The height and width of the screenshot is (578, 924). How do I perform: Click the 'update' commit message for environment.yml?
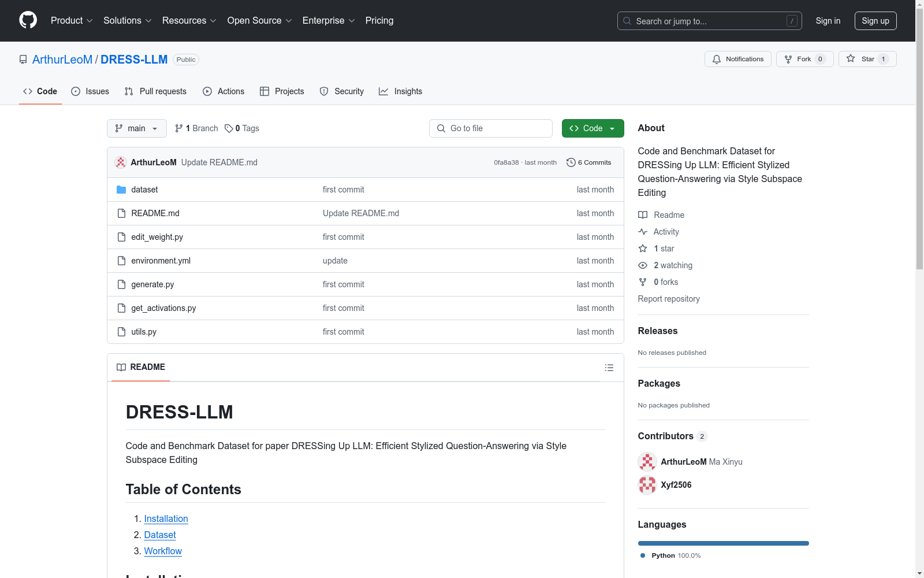click(x=335, y=261)
